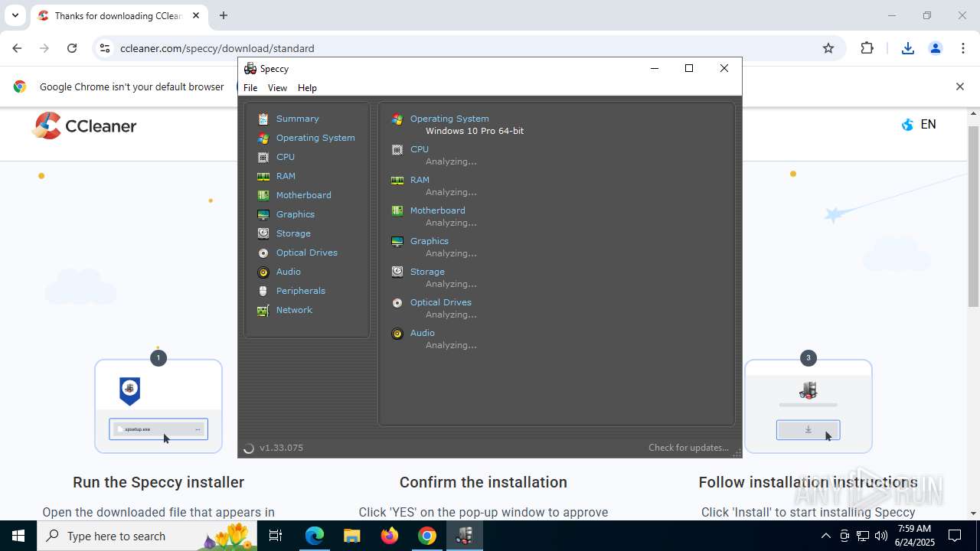Open Speccy from the taskbar icon
The image size is (980, 551).
465,536
